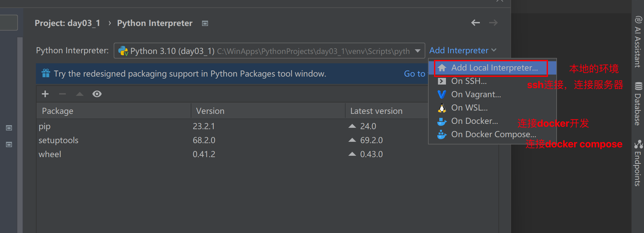This screenshot has height=233, width=644.
Task: Open the AI Assistant side panel
Action: [x=638, y=42]
